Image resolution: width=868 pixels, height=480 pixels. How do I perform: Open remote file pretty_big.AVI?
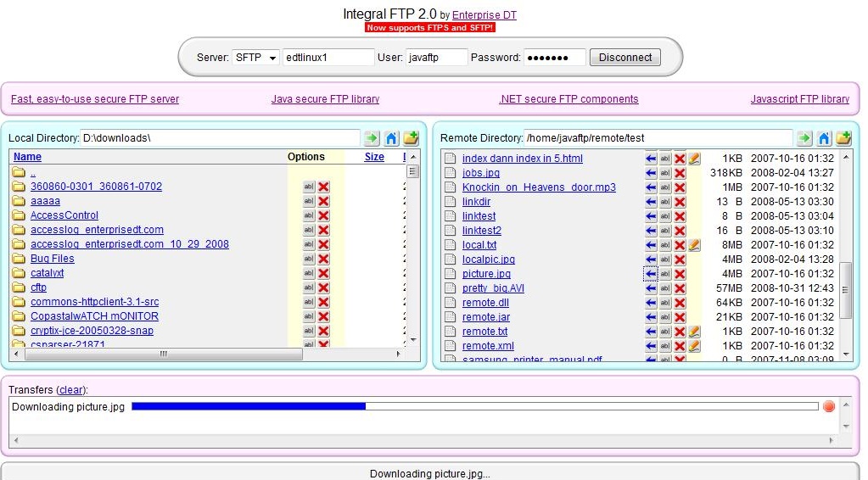click(x=493, y=288)
